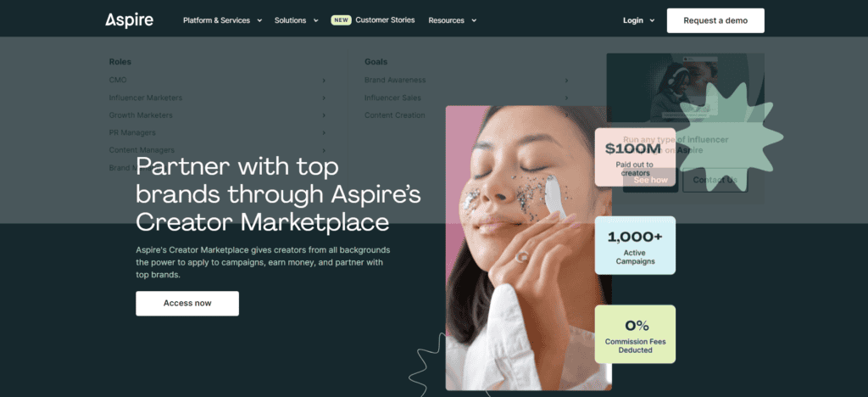
Task: Click arrow next to Growth Marketers
Action: [324, 115]
